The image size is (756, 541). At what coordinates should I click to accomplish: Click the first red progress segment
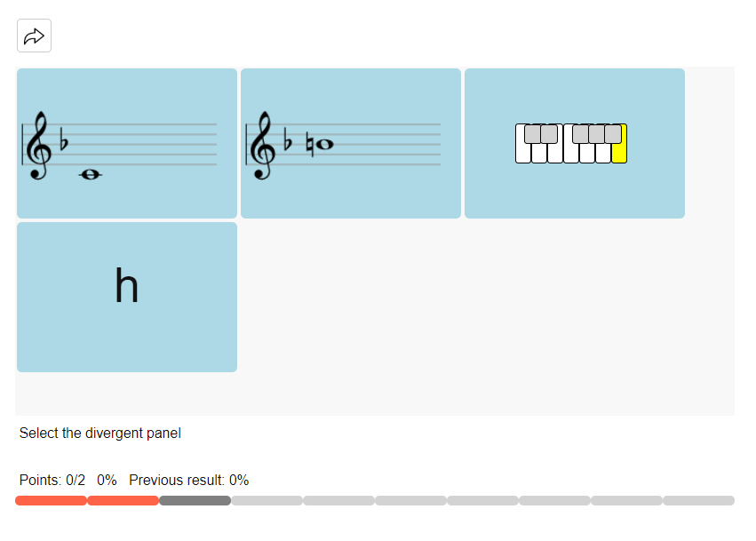(x=51, y=501)
